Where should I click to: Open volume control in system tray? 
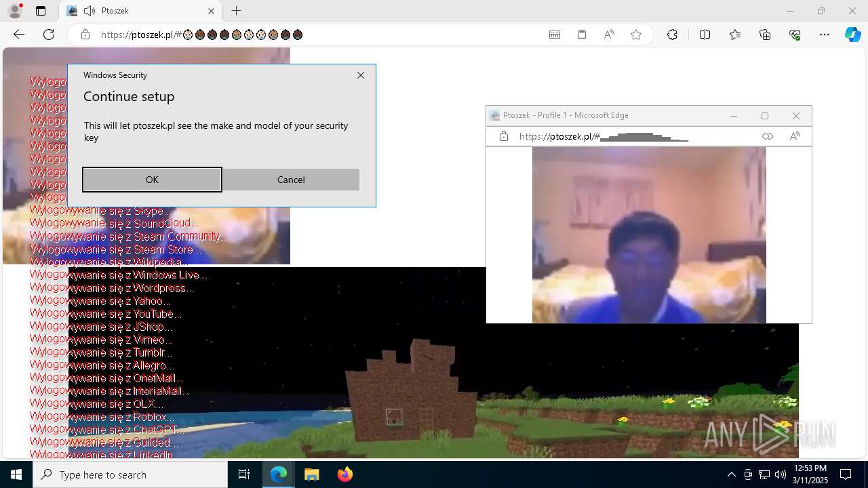780,474
